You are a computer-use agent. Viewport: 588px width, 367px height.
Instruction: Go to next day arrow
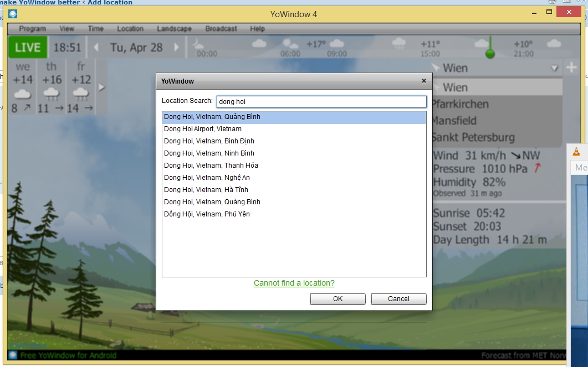click(x=177, y=47)
